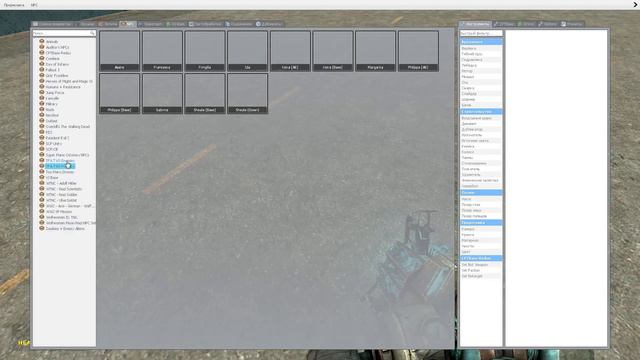Select the Сварка tool
Screen dimensions: 640x360
pos(481,88)
